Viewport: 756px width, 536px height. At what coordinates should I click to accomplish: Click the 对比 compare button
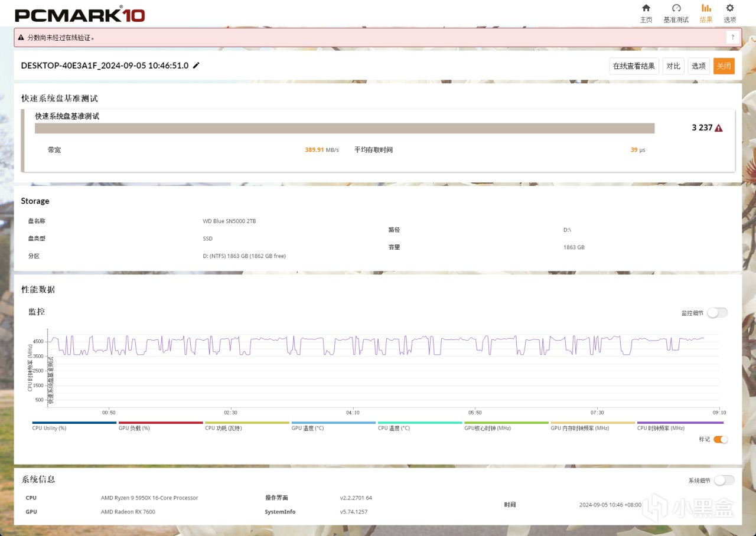coord(673,66)
